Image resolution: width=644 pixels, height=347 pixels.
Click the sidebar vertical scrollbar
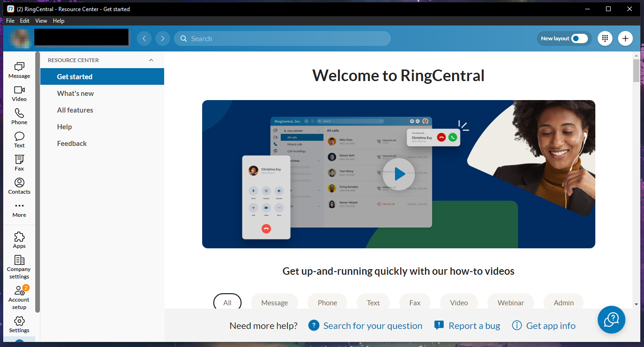[x=38, y=182]
